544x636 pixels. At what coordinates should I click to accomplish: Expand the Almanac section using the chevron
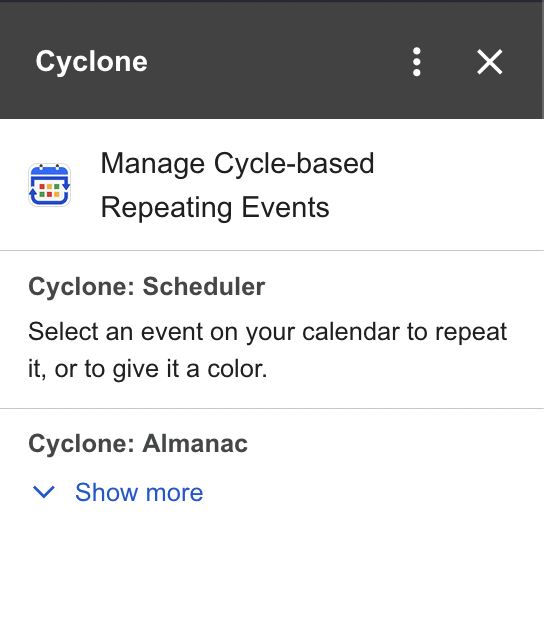point(43,492)
